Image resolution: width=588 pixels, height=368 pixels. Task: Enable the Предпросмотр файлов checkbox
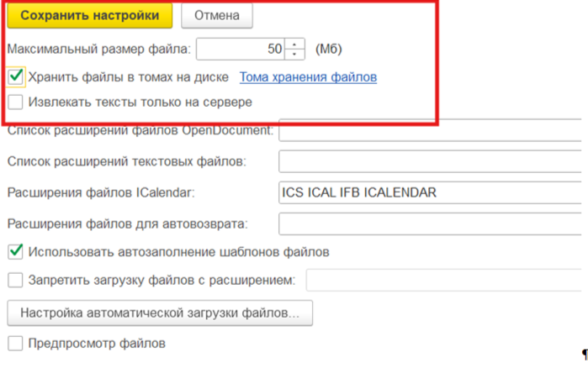[x=15, y=343]
